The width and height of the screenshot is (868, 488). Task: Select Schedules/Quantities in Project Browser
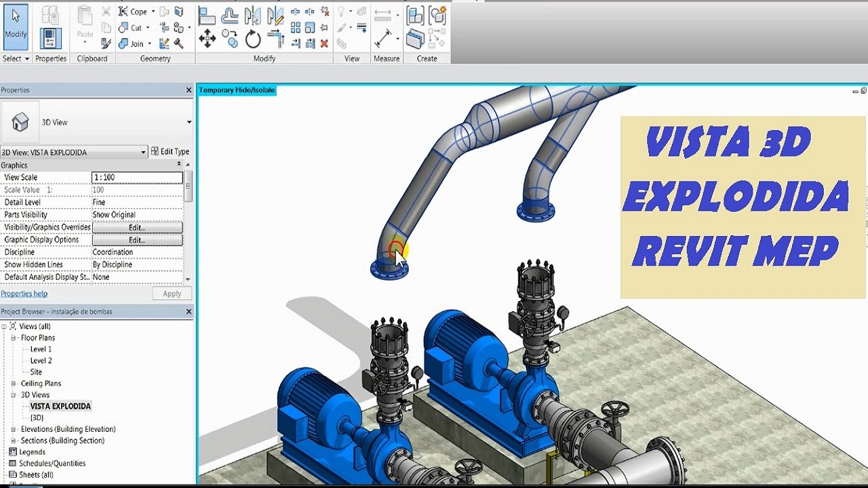53,464
